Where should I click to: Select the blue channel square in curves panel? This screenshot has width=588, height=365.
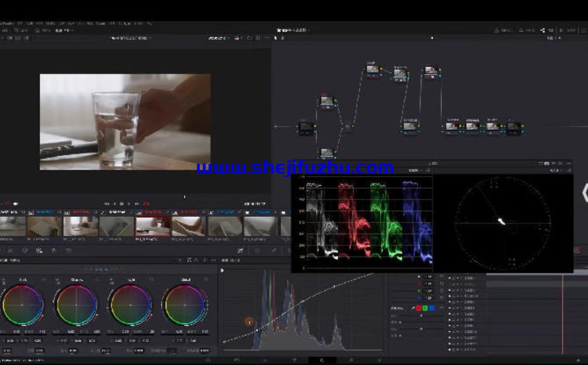(432, 308)
